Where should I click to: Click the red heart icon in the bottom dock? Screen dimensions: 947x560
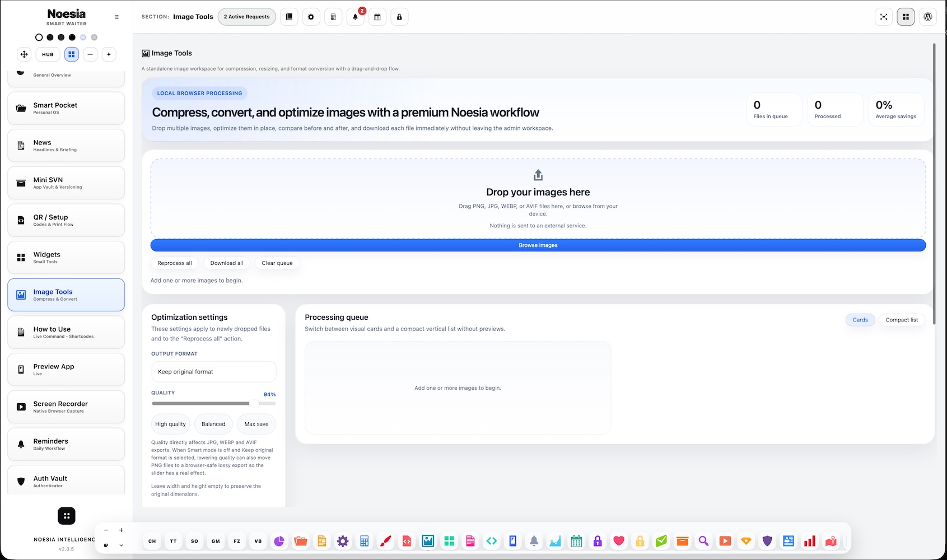619,541
